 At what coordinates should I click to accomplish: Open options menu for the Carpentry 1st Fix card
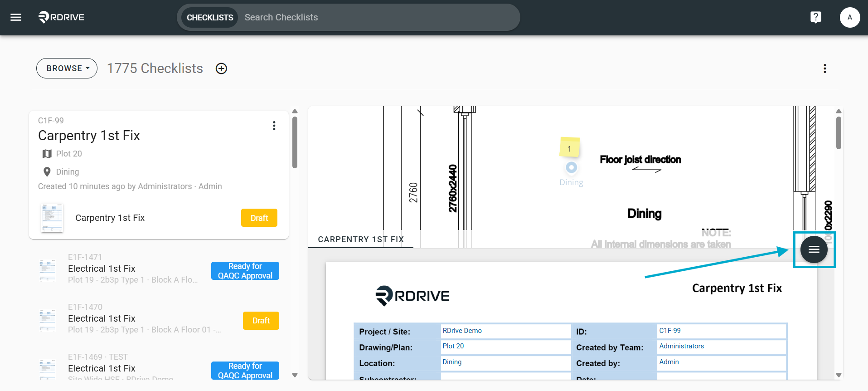coord(274,126)
